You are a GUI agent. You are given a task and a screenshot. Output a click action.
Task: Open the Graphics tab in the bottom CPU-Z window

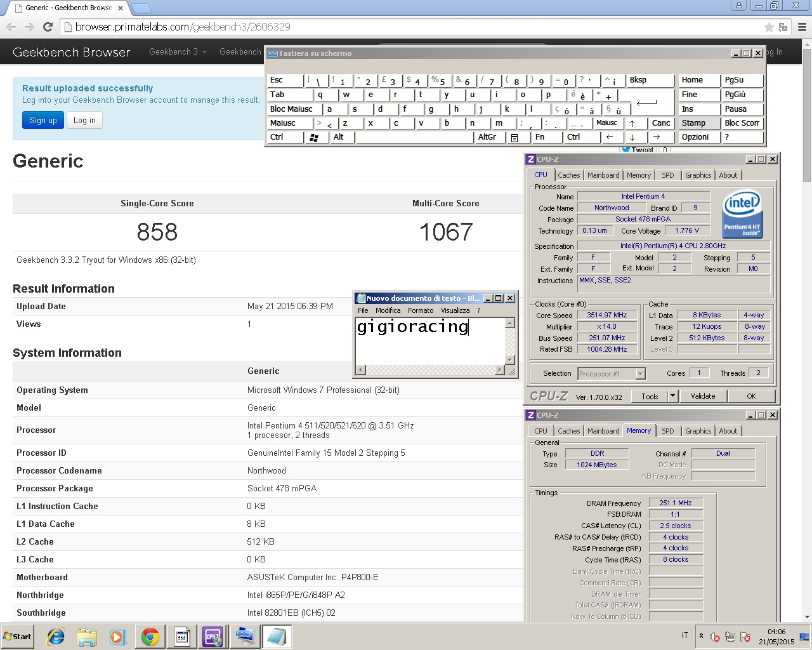(x=698, y=431)
